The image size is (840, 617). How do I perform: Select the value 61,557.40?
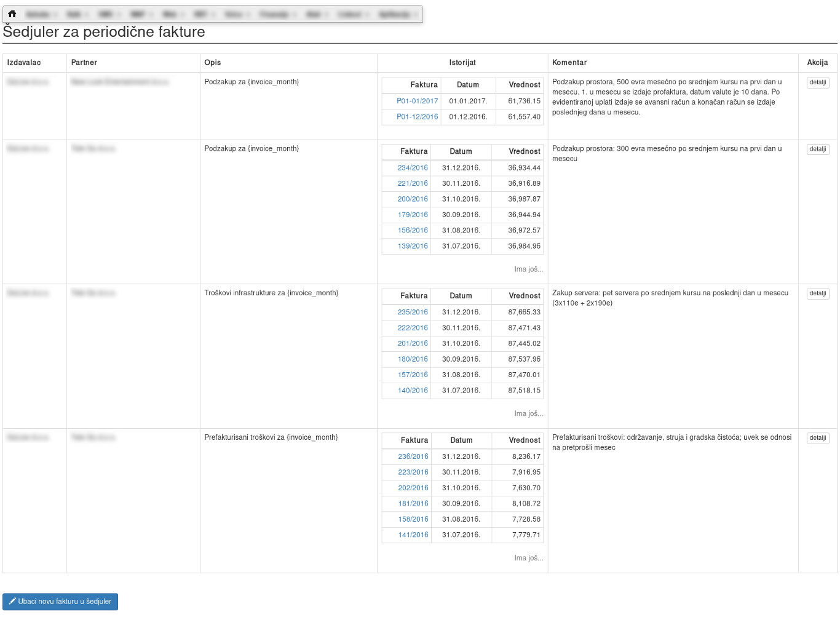coord(525,117)
